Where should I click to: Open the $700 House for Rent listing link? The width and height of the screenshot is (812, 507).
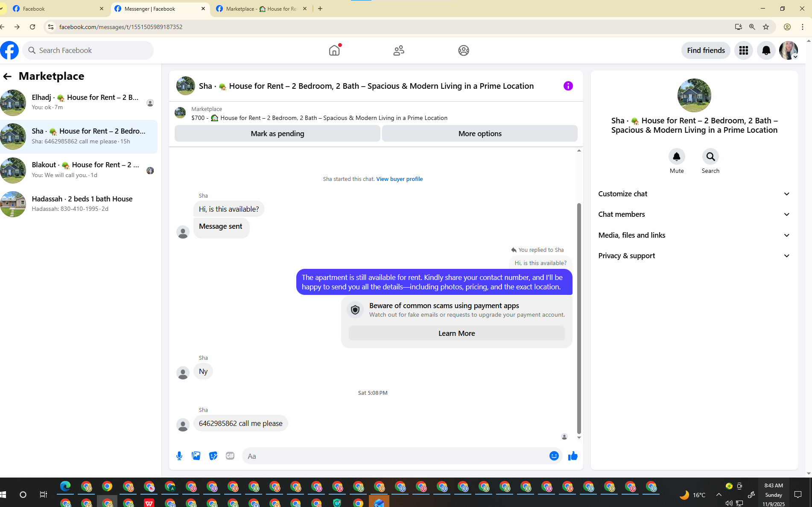(x=319, y=118)
